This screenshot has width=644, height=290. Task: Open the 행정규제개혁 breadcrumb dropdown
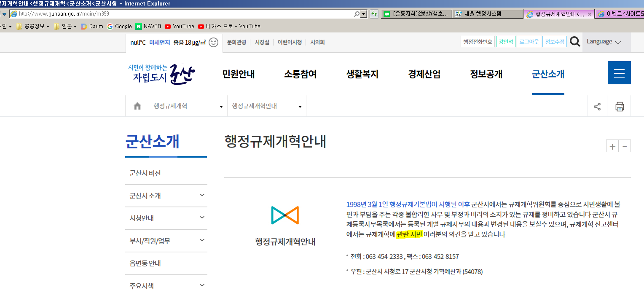pos(188,106)
